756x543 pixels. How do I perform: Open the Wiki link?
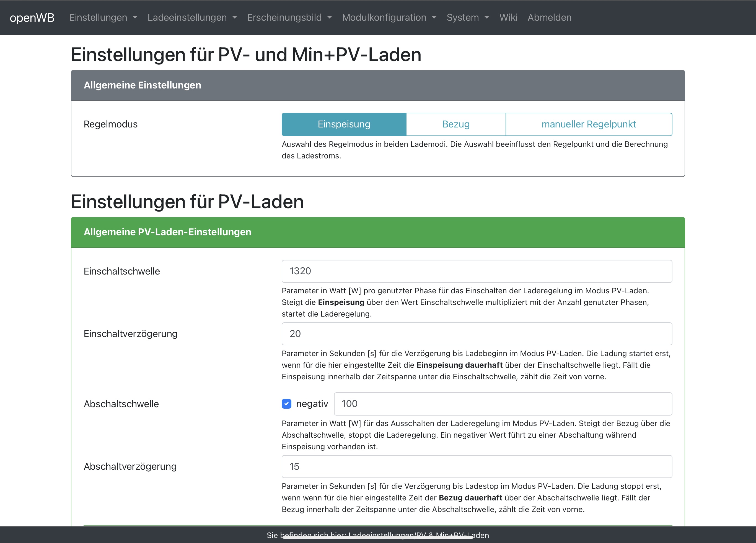click(508, 17)
